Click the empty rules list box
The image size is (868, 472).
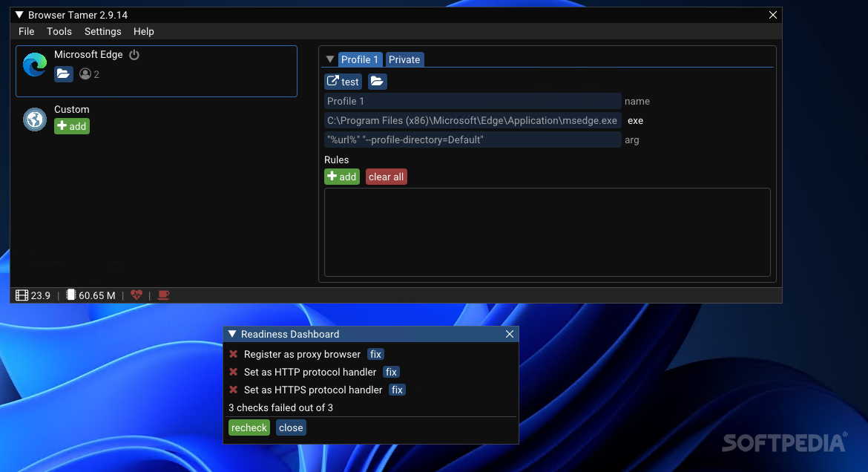coord(548,232)
